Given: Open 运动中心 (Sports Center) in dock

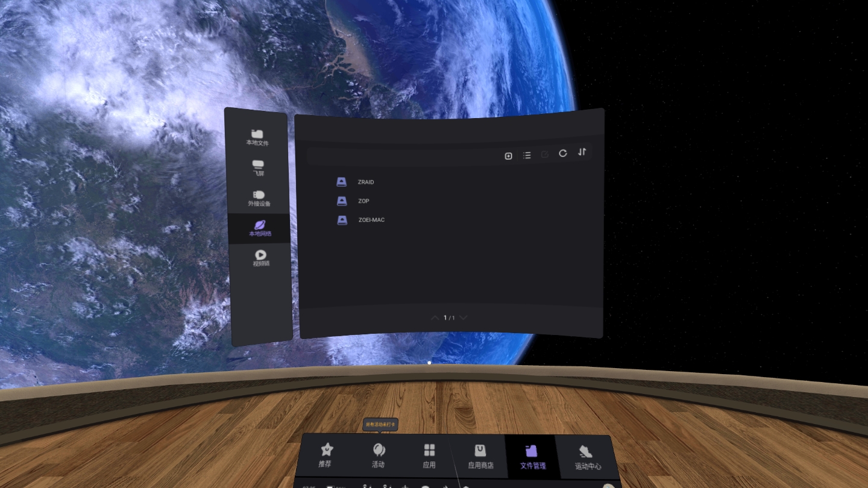Looking at the screenshot, I should point(587,458).
